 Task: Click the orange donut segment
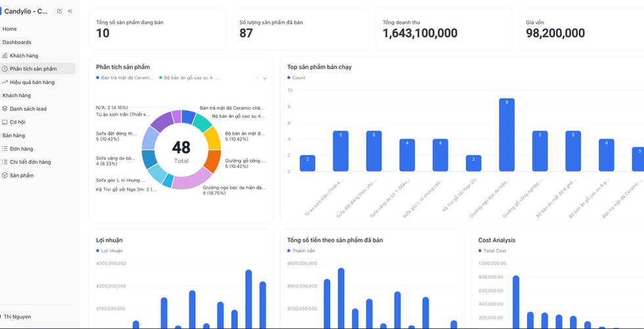tap(212, 161)
